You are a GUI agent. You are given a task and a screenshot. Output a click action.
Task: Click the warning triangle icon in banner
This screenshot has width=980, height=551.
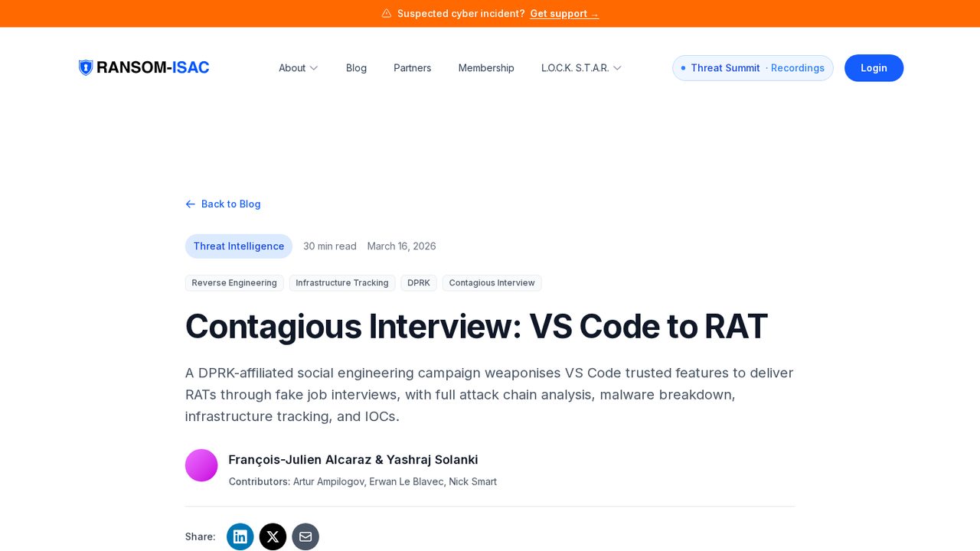[x=387, y=13]
